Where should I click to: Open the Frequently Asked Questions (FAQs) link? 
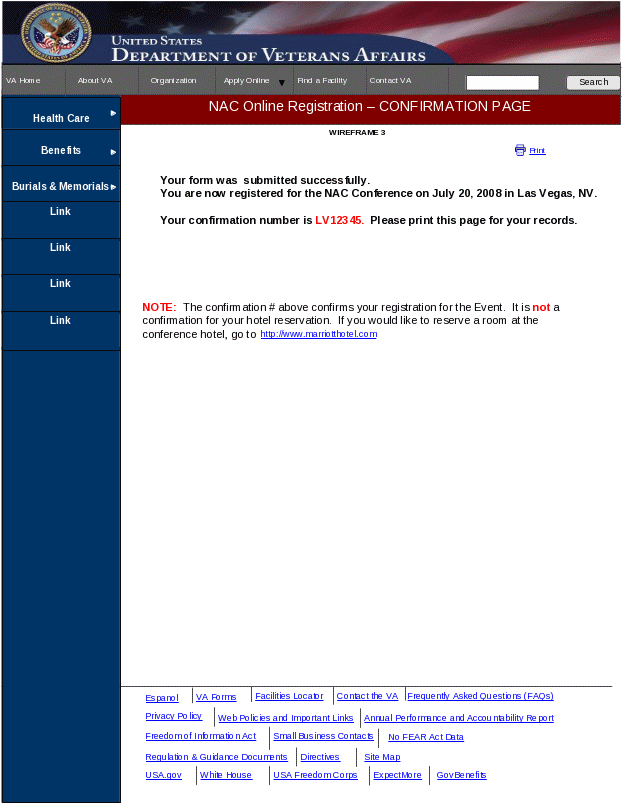(x=480, y=696)
